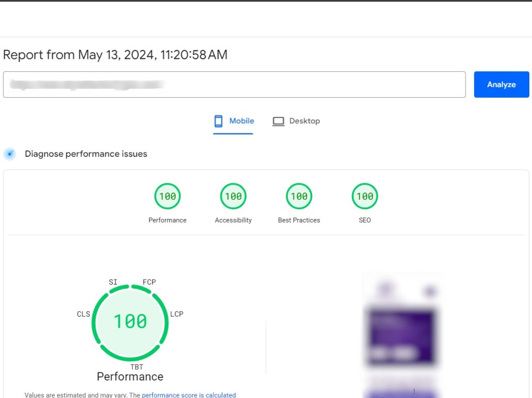This screenshot has height=398, width=532.
Task: Jump to Performance score gauge at top
Action: point(168,196)
